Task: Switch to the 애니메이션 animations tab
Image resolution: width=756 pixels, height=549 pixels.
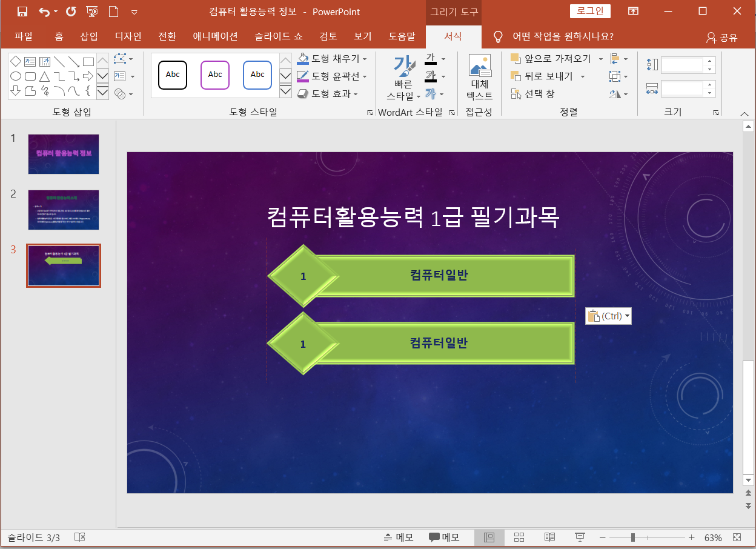Action: (215, 37)
